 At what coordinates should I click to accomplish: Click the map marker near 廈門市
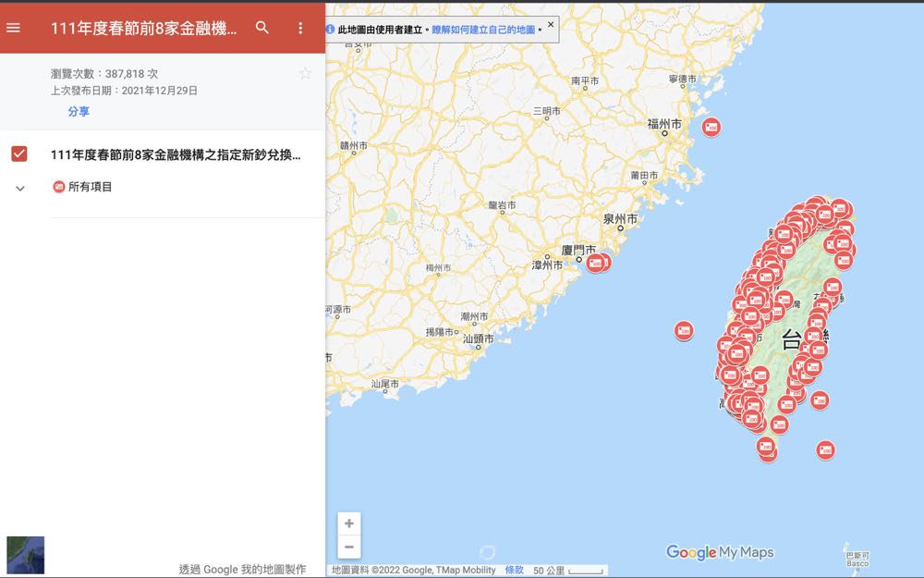(596, 263)
